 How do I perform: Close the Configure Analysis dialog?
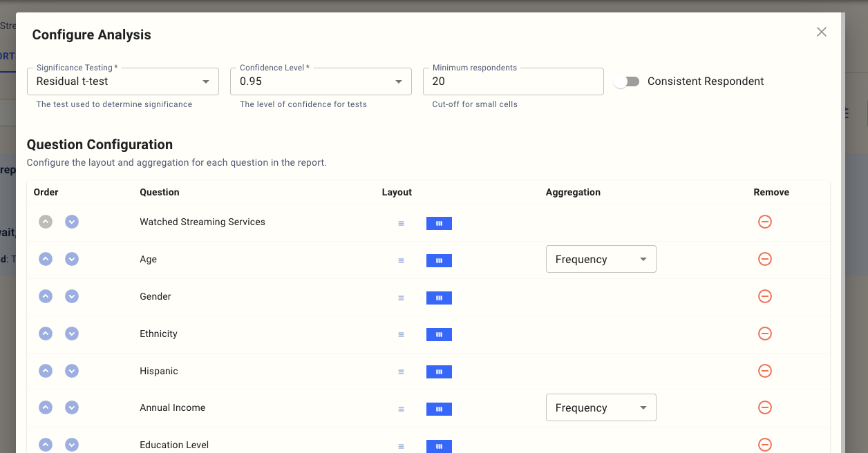pyautogui.click(x=821, y=32)
